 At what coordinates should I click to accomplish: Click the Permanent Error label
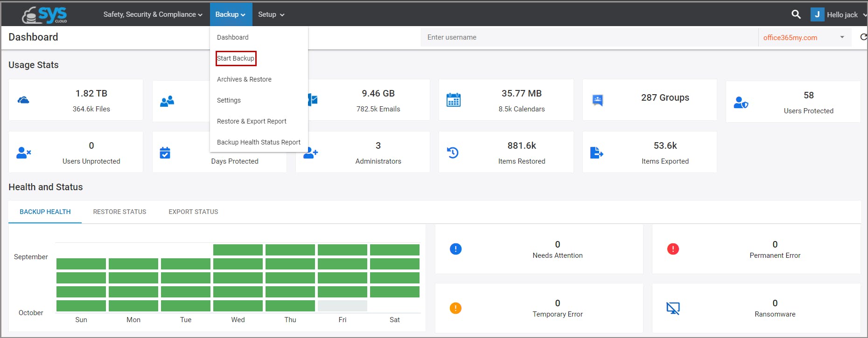775,255
